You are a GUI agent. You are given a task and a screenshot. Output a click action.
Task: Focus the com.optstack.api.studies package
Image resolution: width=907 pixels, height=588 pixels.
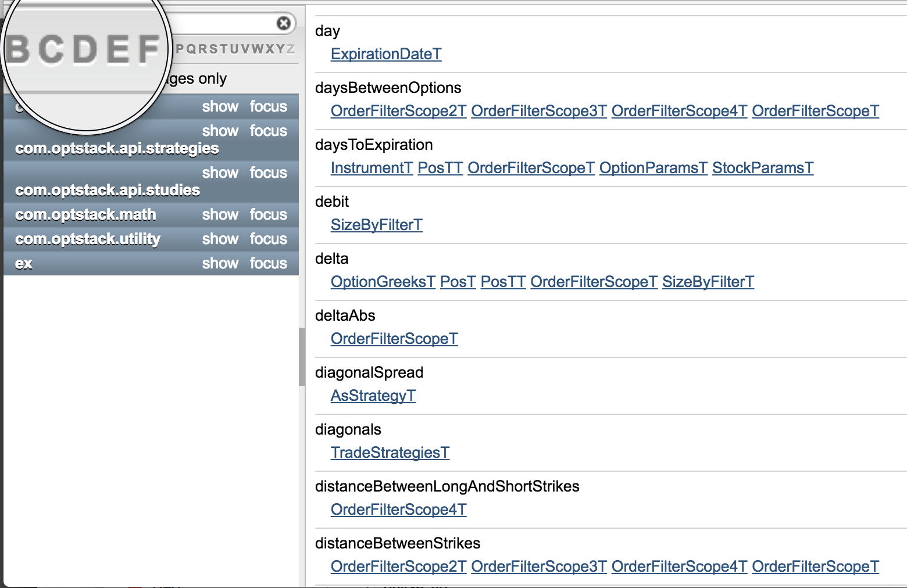268,172
